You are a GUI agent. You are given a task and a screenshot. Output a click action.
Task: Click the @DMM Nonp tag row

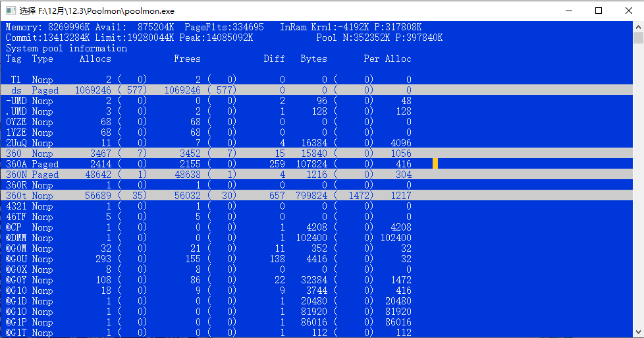click(198, 238)
